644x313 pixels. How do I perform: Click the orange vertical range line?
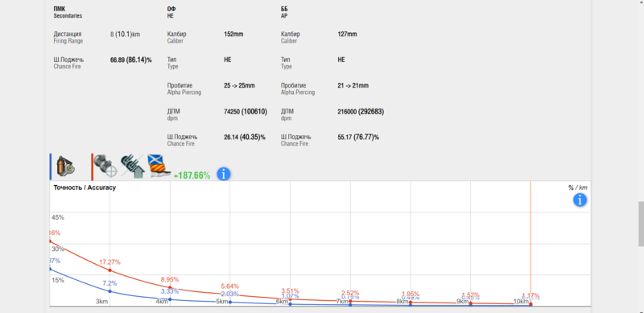tap(530, 243)
